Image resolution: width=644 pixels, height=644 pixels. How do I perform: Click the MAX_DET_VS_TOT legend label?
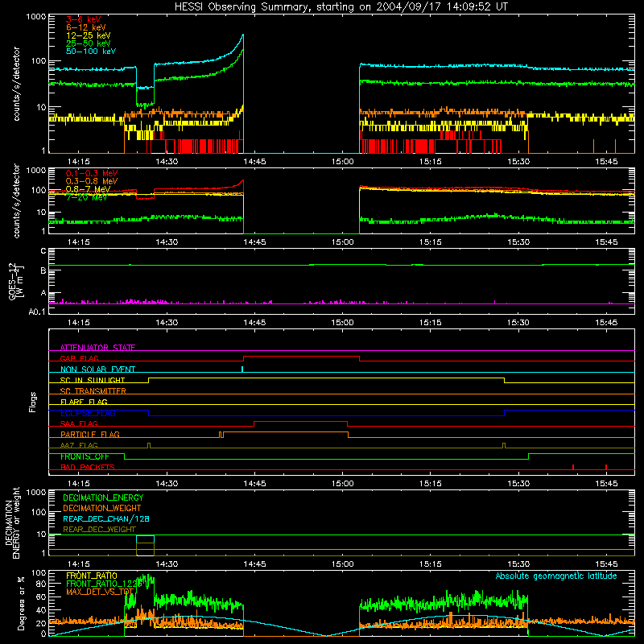[100, 592]
